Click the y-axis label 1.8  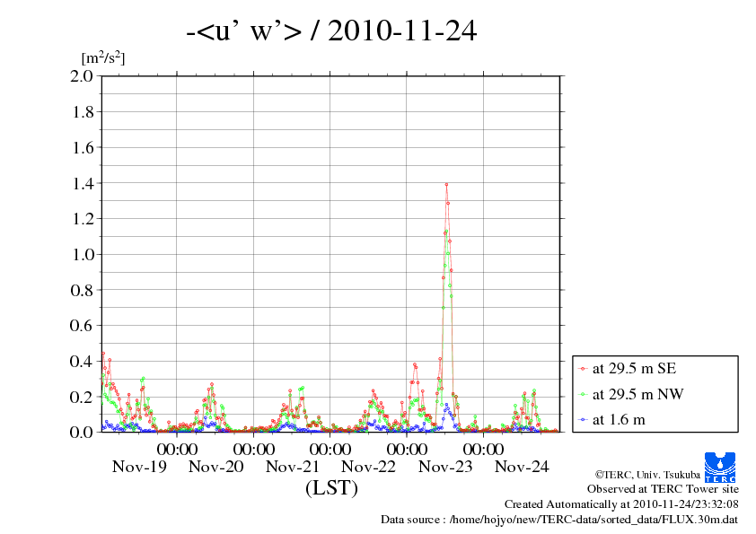point(83,112)
